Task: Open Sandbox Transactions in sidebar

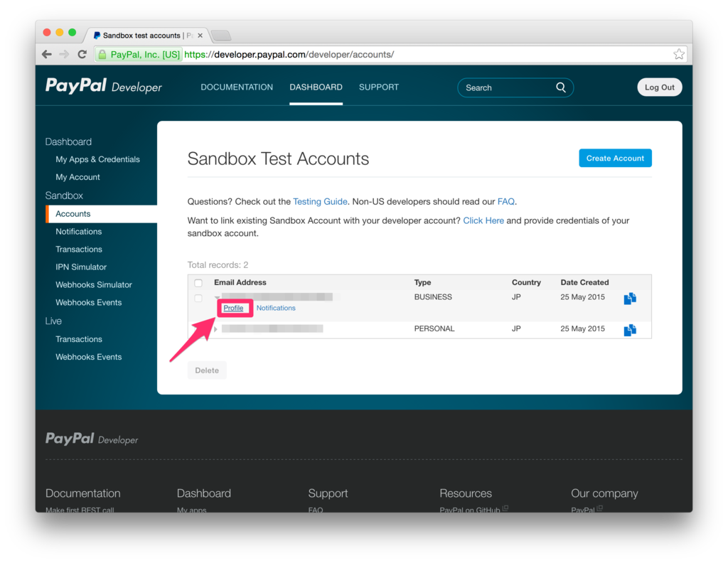Action: 79,249
